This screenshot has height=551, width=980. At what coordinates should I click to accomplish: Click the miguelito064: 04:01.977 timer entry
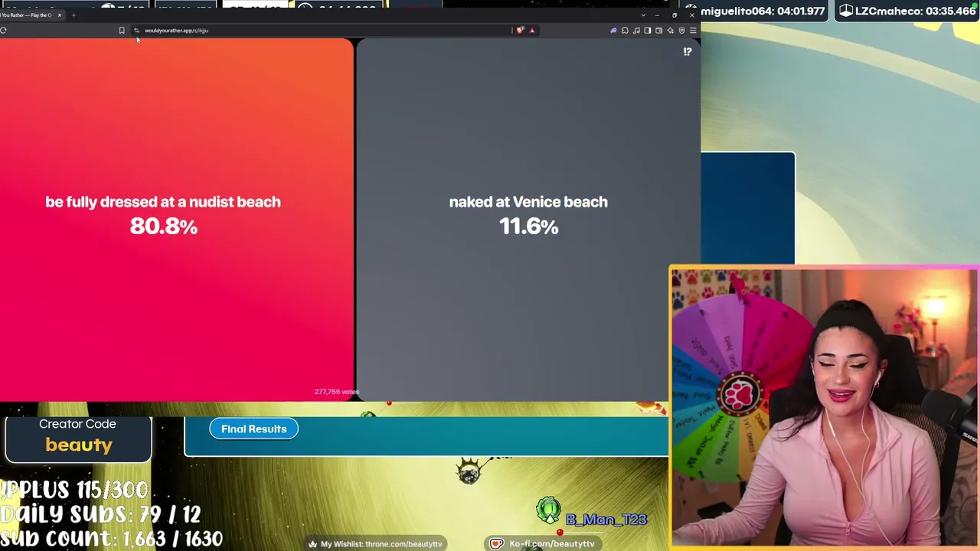click(x=763, y=11)
